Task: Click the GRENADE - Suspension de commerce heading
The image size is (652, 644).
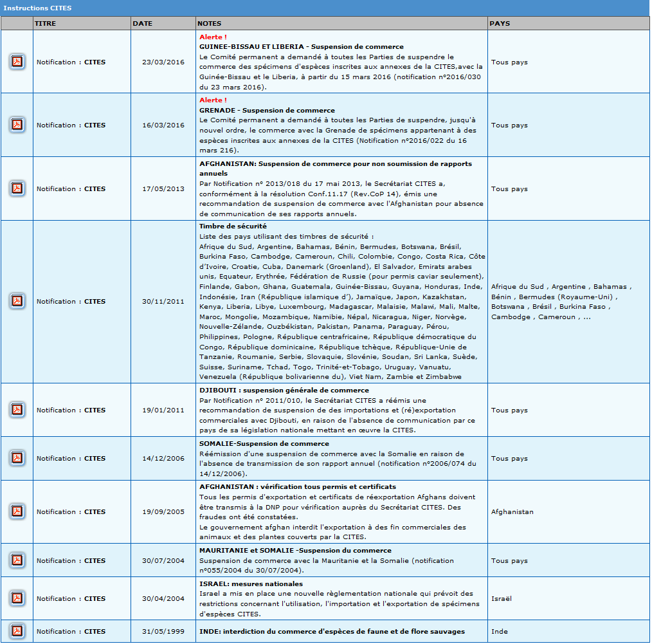Action: pyautogui.click(x=267, y=110)
